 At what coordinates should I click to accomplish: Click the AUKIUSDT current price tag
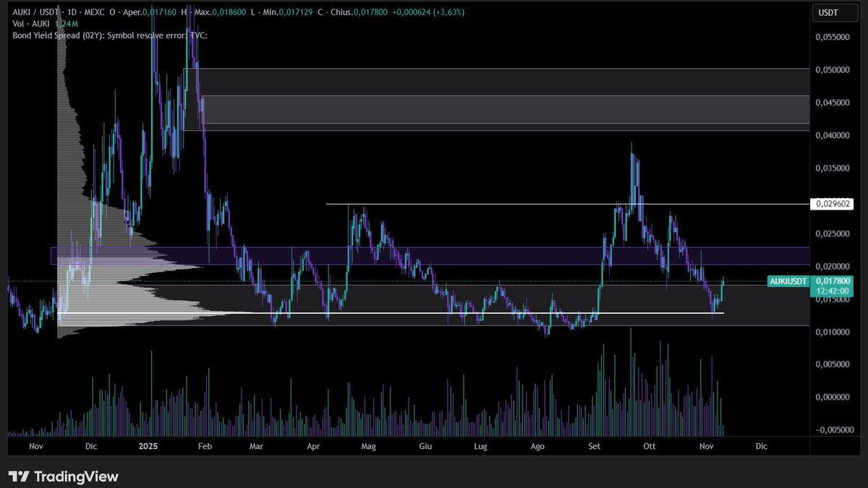787,281
